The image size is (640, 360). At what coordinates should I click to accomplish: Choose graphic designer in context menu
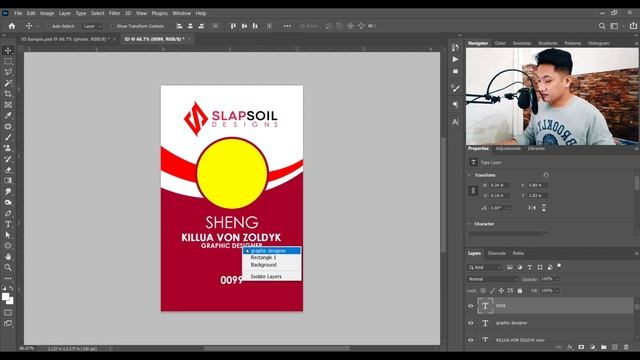pos(272,251)
